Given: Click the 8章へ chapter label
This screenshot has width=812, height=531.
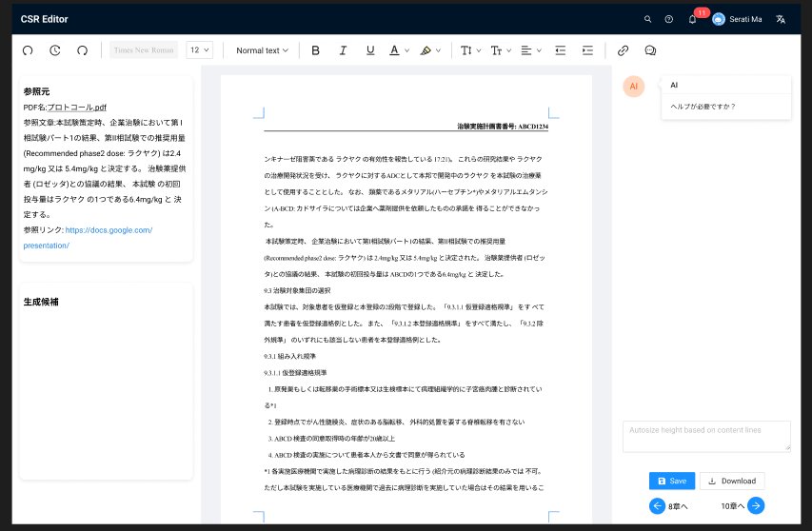Looking at the screenshot, I should 678,506.
